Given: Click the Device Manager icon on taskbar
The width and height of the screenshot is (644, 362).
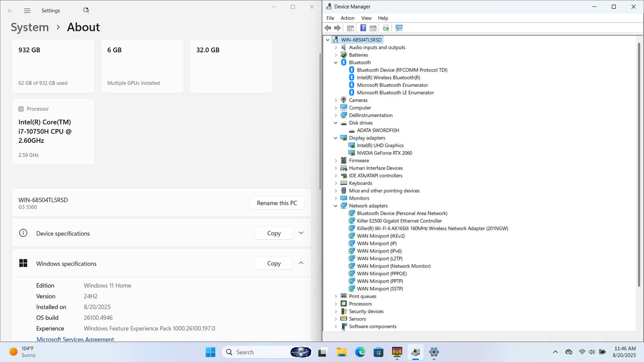Looking at the screenshot, I should click(415, 352).
